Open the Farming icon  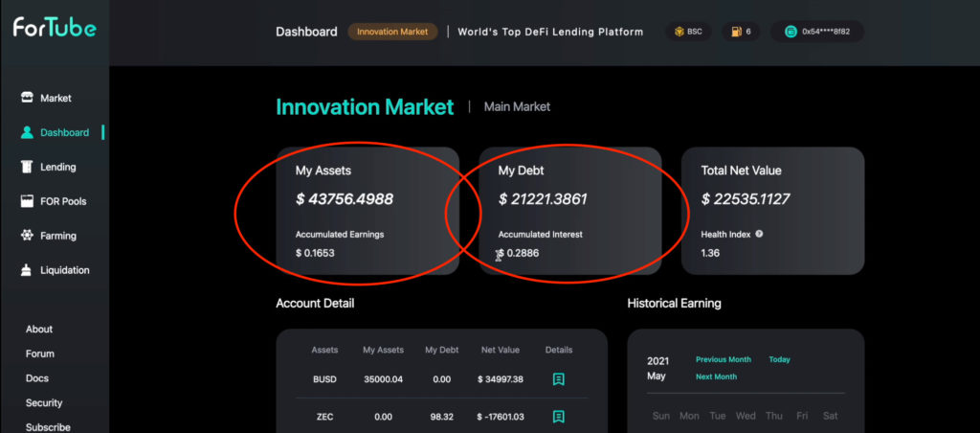[x=27, y=236]
